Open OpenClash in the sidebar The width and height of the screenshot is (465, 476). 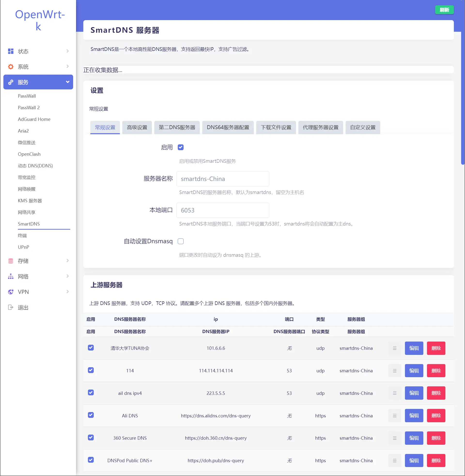(29, 154)
